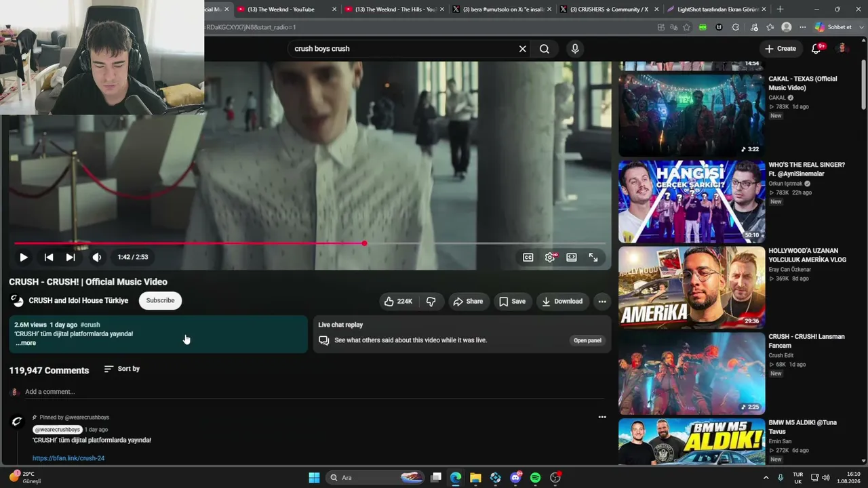The height and width of the screenshot is (488, 868).
Task: Open the CAKAL - TEXAS video thumbnail
Action: 692,115
